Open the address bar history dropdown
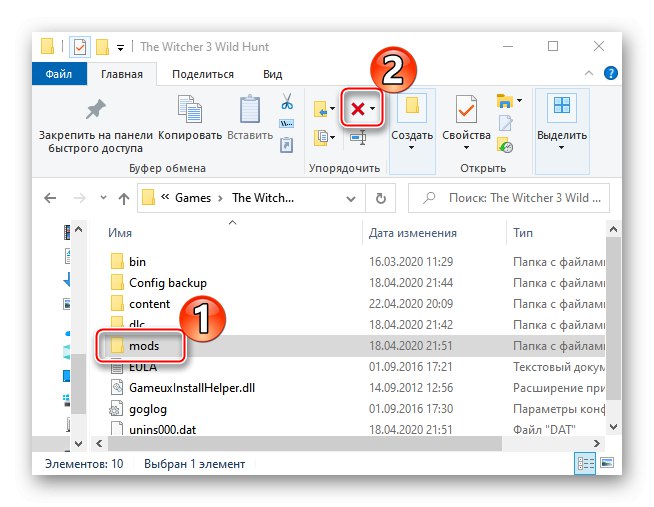 tap(351, 199)
